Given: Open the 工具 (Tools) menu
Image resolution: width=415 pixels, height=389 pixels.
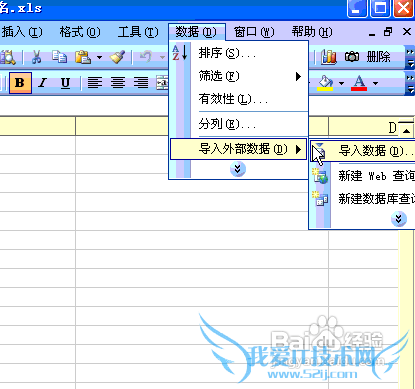Looking at the screenshot, I should 138,32.
